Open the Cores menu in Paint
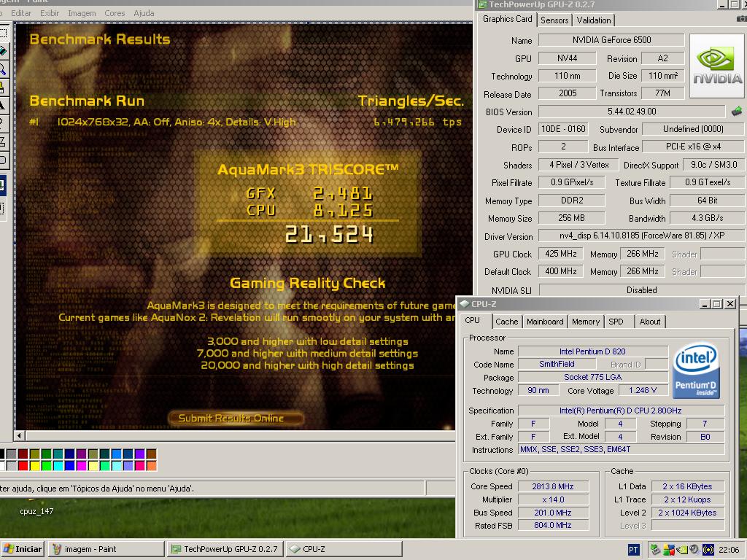This screenshot has width=747, height=560. pos(115,13)
